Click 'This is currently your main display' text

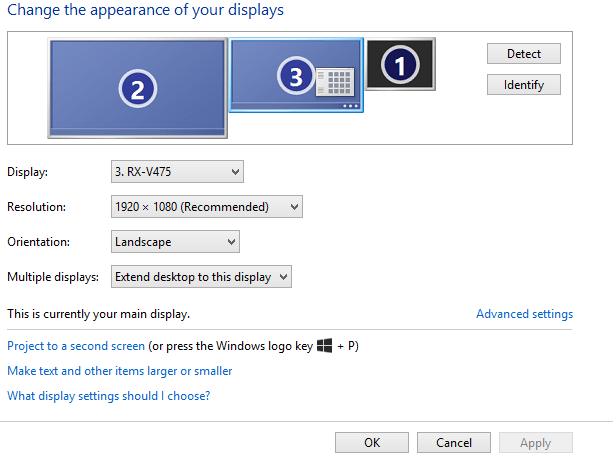pos(99,314)
